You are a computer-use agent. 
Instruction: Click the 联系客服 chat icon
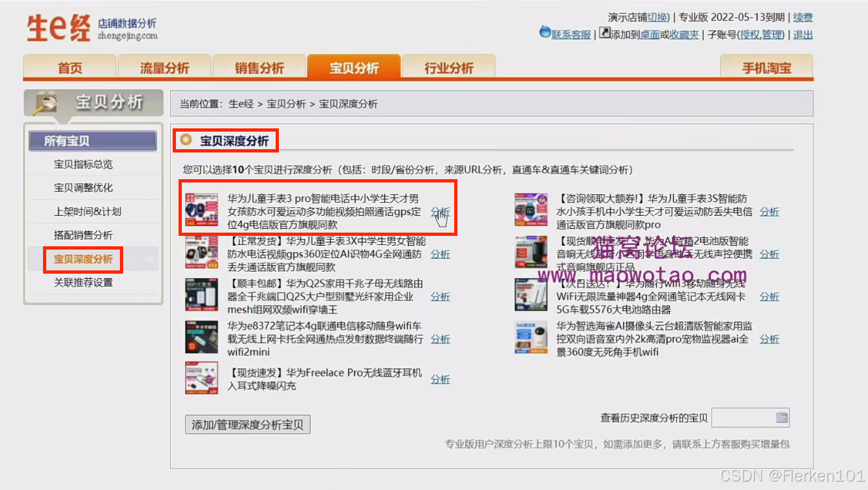(545, 33)
